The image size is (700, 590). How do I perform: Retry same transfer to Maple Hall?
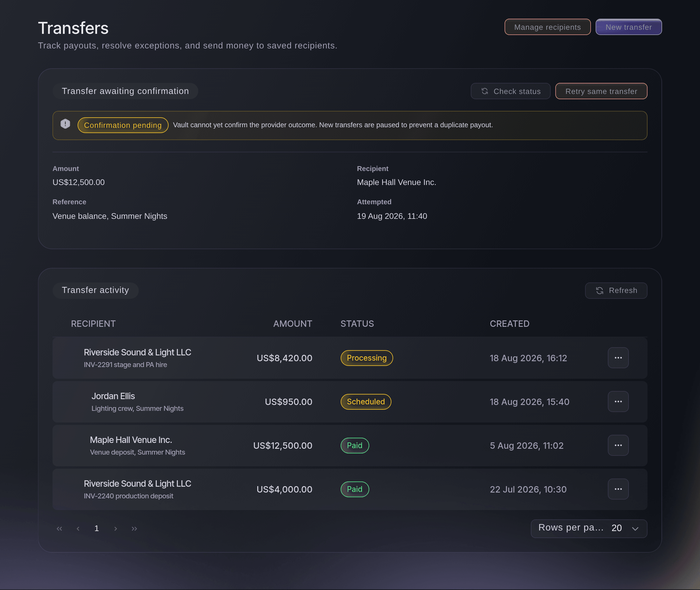tap(601, 91)
